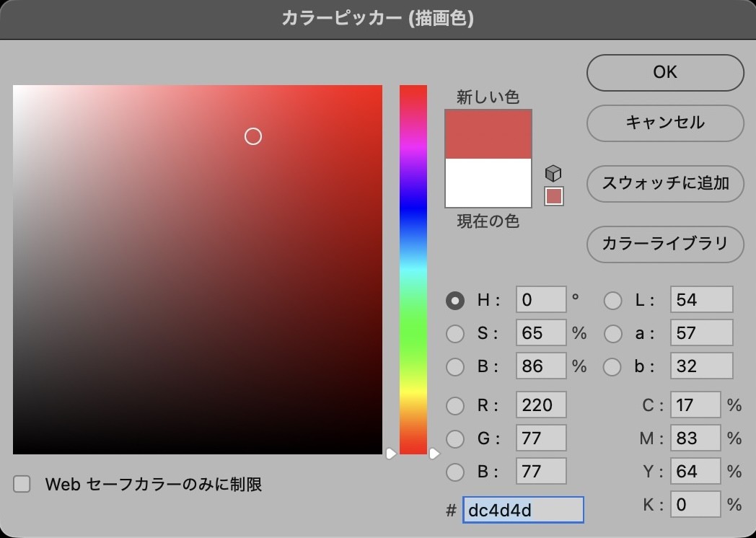Click the new color red preview swatch
The width and height of the screenshot is (756, 538).
(x=488, y=134)
